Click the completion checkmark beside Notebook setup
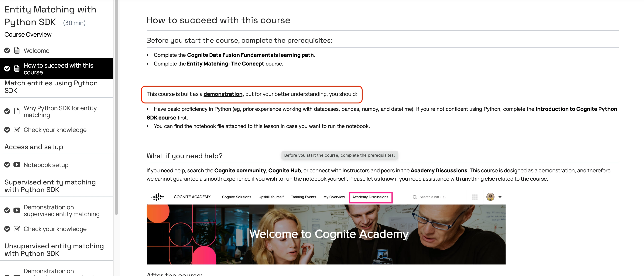Screen dimensions: 644x276 7,165
